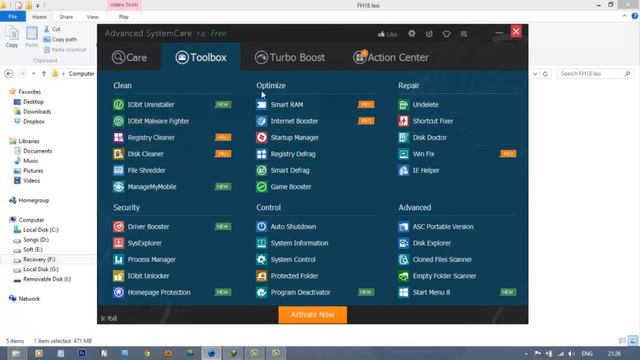The image size is (640, 360).
Task: Open the Internet Booster icon
Action: coord(262,121)
